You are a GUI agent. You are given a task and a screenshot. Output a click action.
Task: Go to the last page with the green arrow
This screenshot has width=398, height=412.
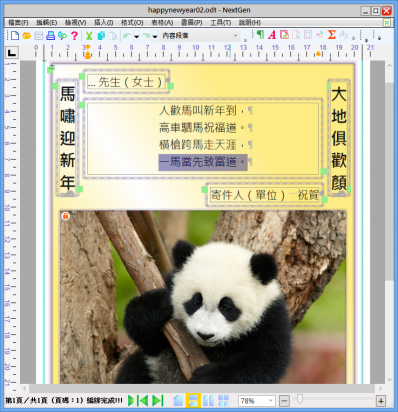(157, 400)
